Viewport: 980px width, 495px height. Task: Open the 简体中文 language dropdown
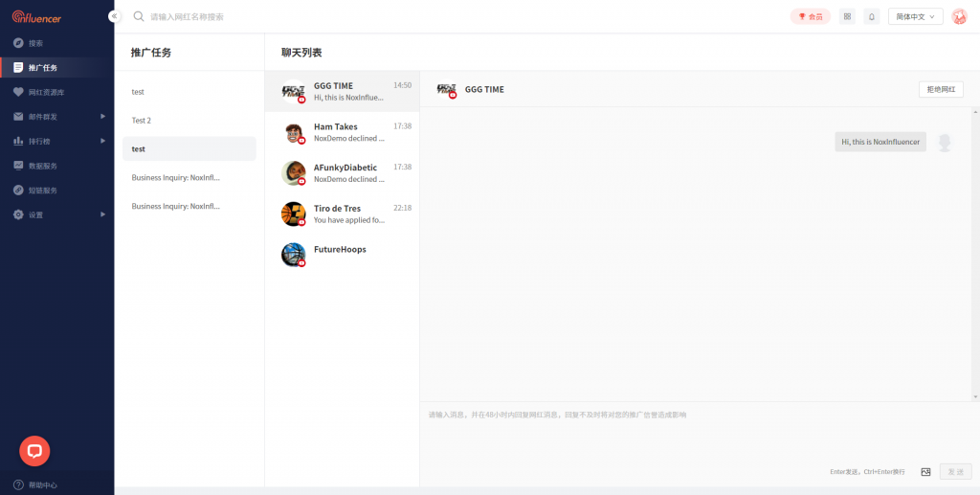point(915,16)
